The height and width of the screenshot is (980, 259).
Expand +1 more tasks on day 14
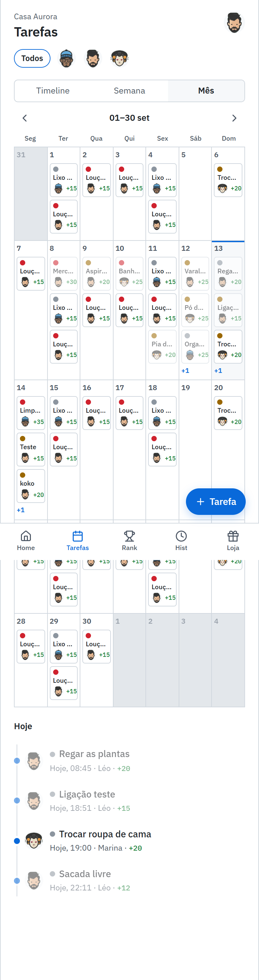tap(21, 510)
